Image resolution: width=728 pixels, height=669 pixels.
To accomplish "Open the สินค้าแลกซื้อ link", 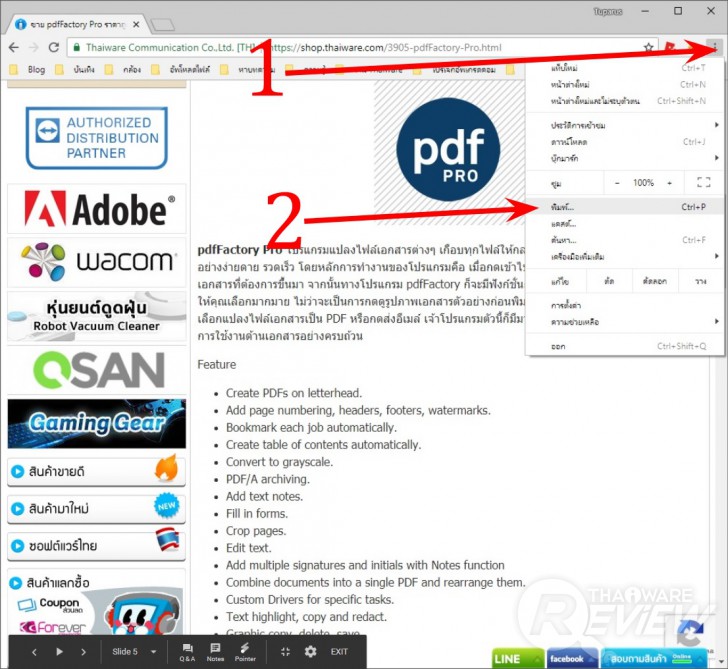I will pos(58,583).
